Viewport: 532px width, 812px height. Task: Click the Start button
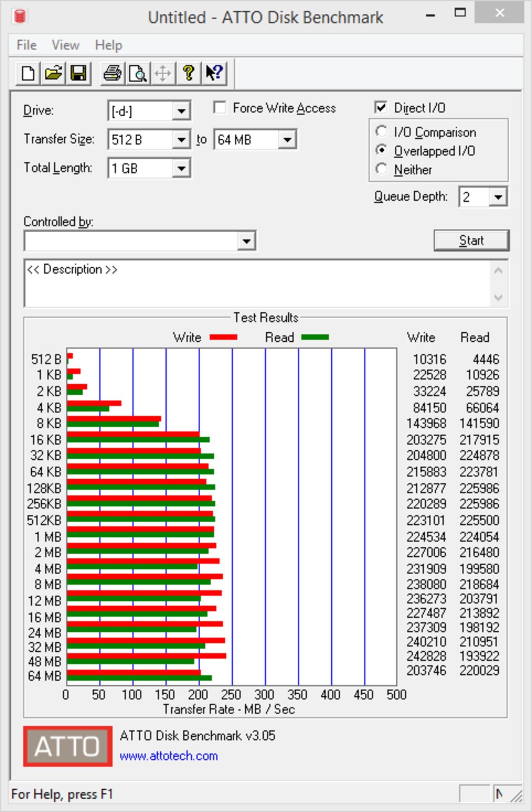click(471, 240)
